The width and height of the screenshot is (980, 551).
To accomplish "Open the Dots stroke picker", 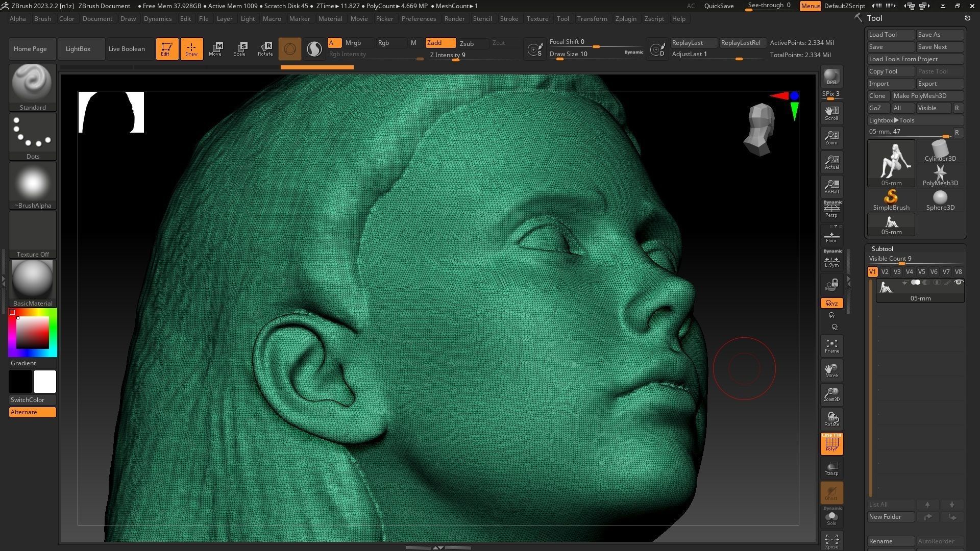I will (33, 136).
